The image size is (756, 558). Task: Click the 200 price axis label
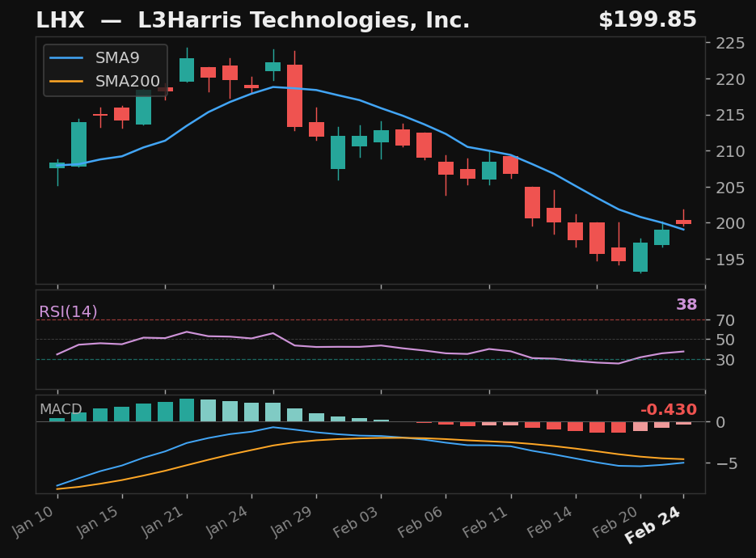730,223
